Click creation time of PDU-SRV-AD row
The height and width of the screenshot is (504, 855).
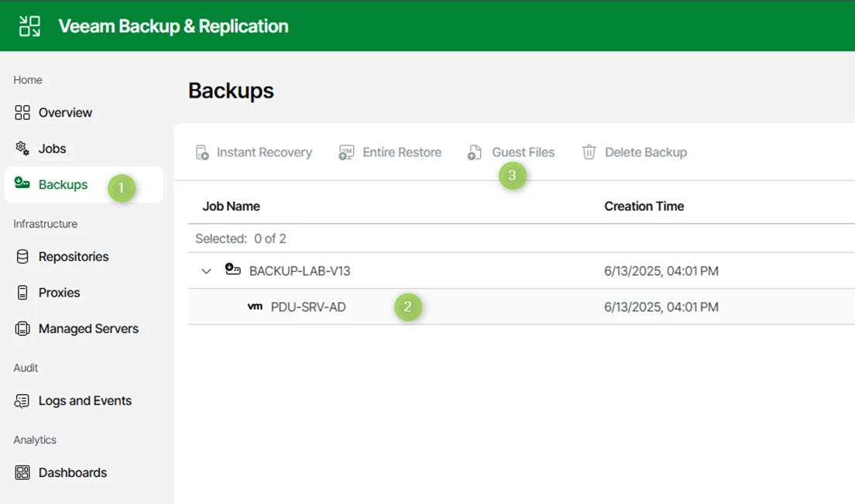661,307
